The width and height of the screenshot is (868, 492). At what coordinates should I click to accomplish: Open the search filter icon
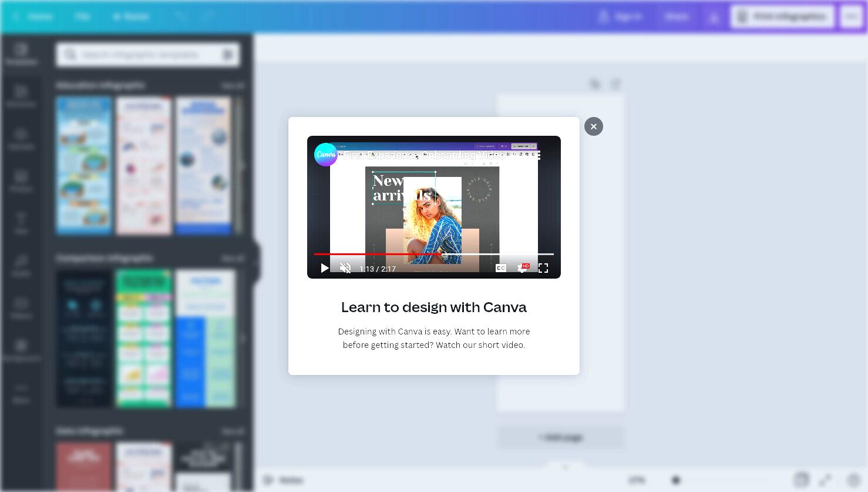click(x=228, y=55)
